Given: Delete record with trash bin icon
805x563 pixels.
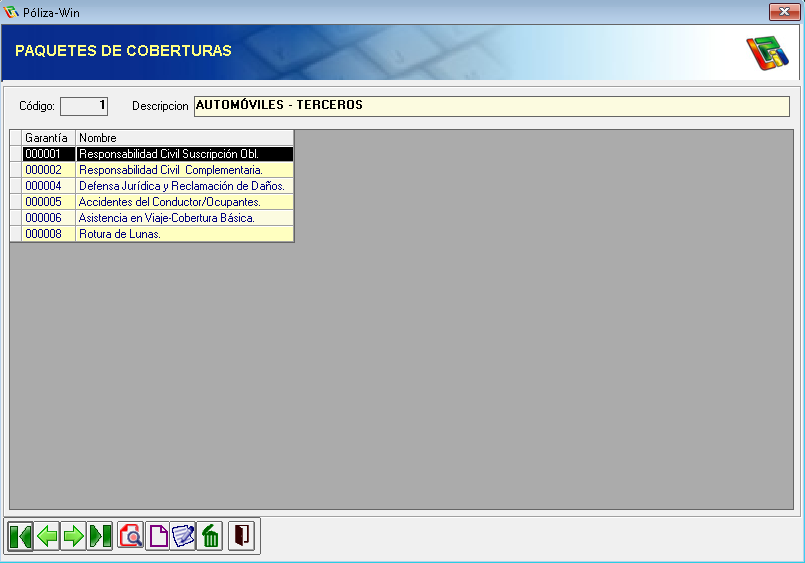Looking at the screenshot, I should 210,536.
